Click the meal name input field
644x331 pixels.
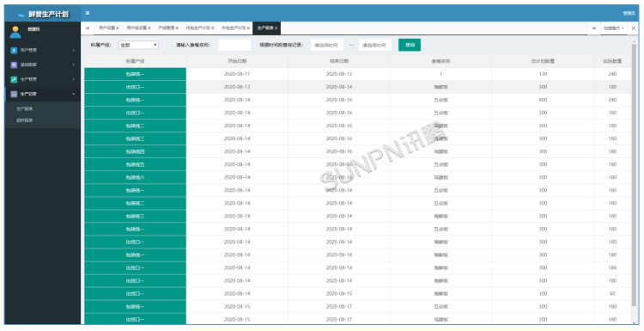pos(234,46)
